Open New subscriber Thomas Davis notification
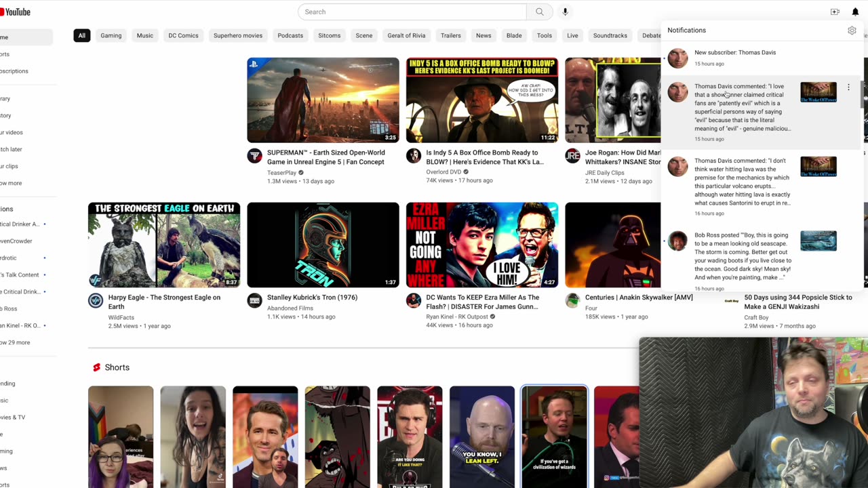The height and width of the screenshot is (488, 868). tap(761, 58)
